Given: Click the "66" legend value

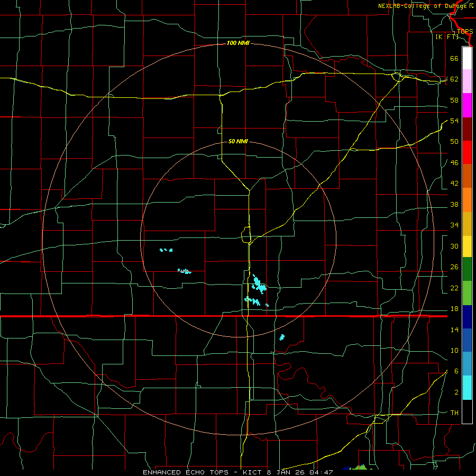Looking at the screenshot, I should (454, 58).
